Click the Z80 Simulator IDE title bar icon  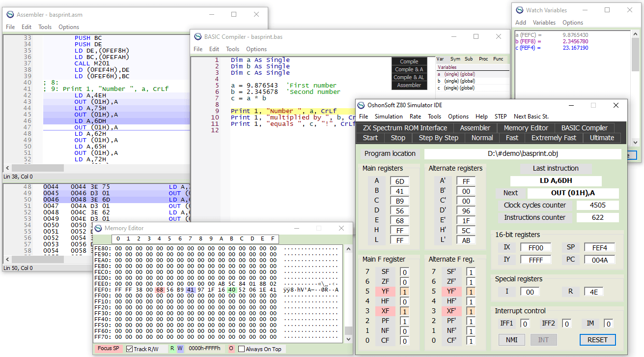pos(361,105)
